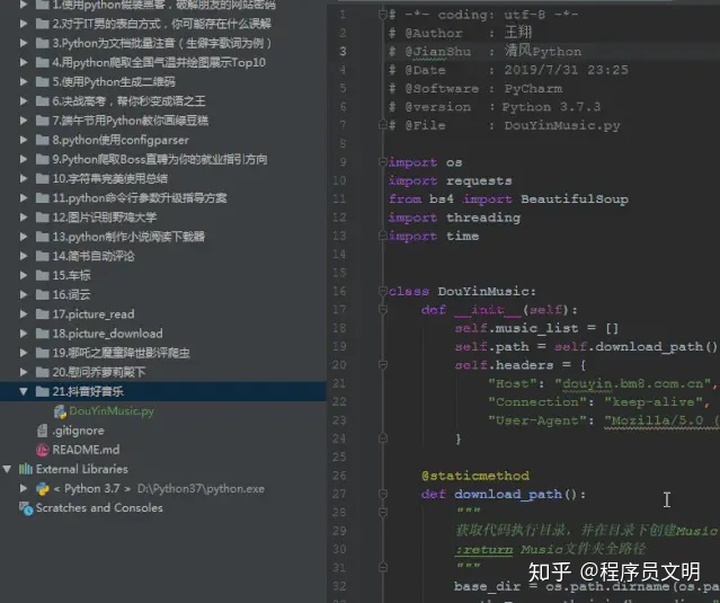Image resolution: width=720 pixels, height=603 pixels.
Task: Click the 12.图片识别野鸡大学 folder icon
Action: [x=42, y=217]
